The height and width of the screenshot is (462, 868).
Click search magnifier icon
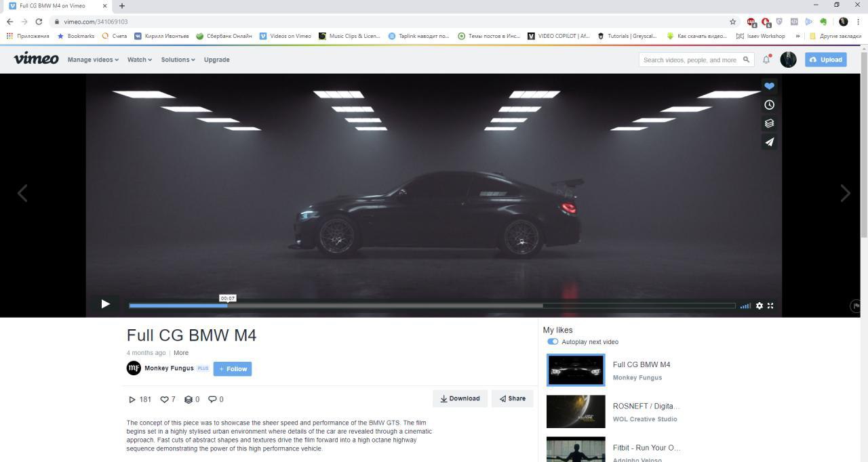point(747,60)
